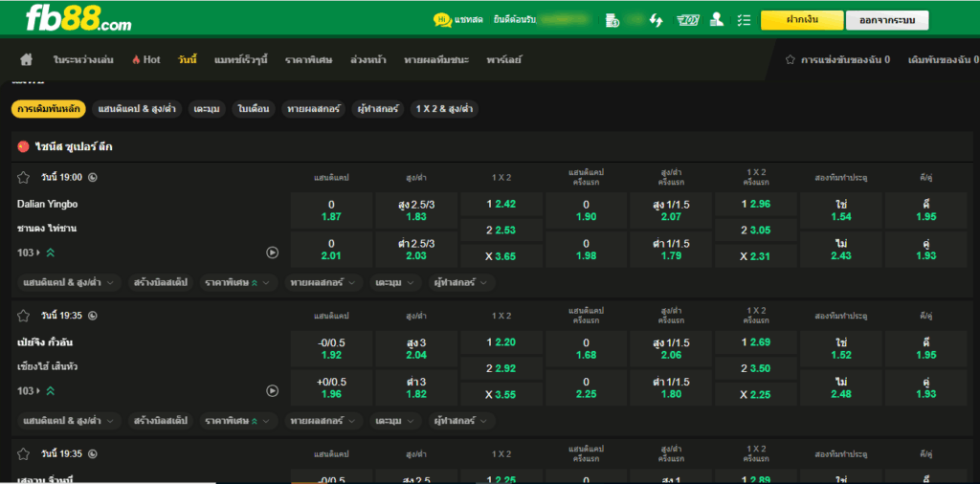Bet Dalian Yingbo handicap 0 at 1.87
Screen dimensions: 980x484
pyautogui.click(x=331, y=210)
